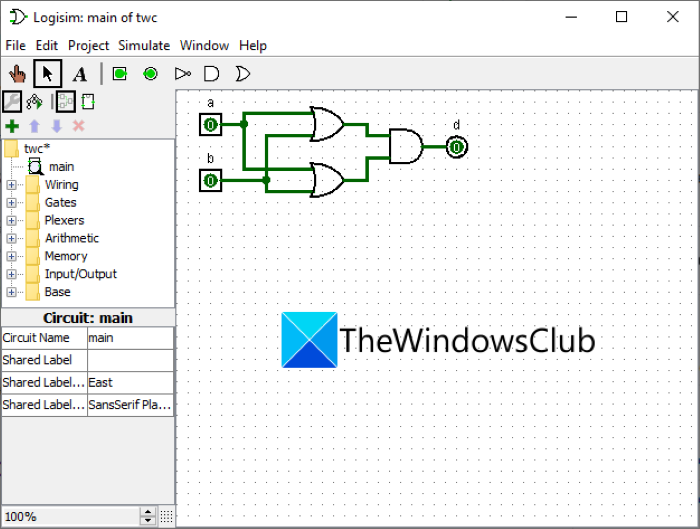
Task: Select the twc project root
Action: (x=37, y=149)
